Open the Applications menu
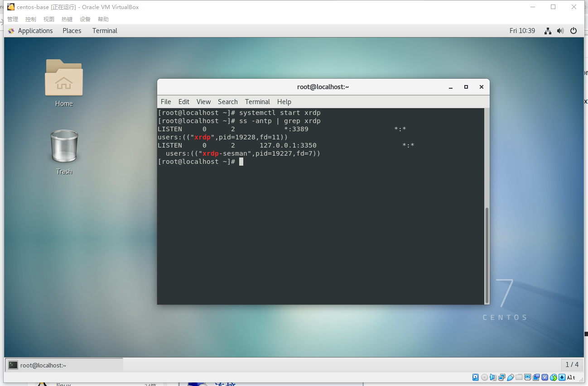 coord(35,30)
